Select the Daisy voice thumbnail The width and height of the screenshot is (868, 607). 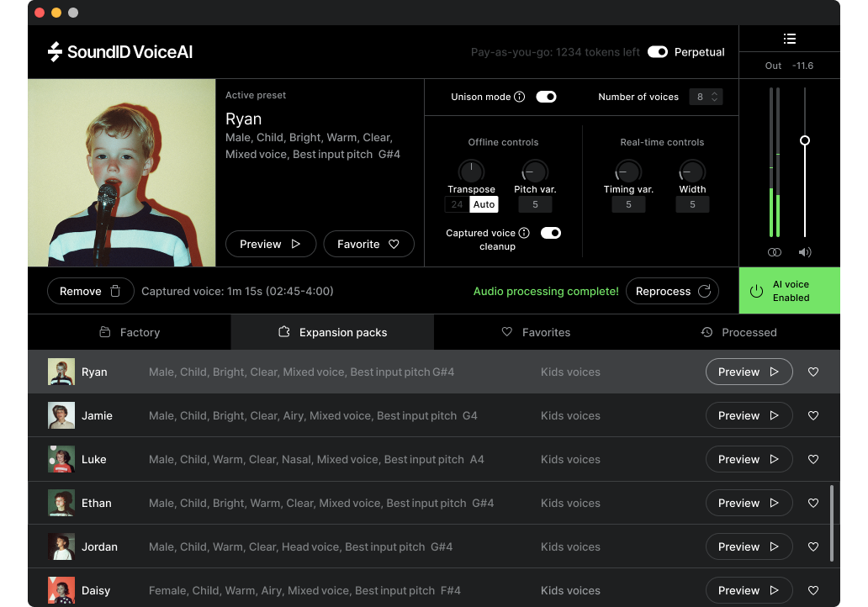(61, 590)
